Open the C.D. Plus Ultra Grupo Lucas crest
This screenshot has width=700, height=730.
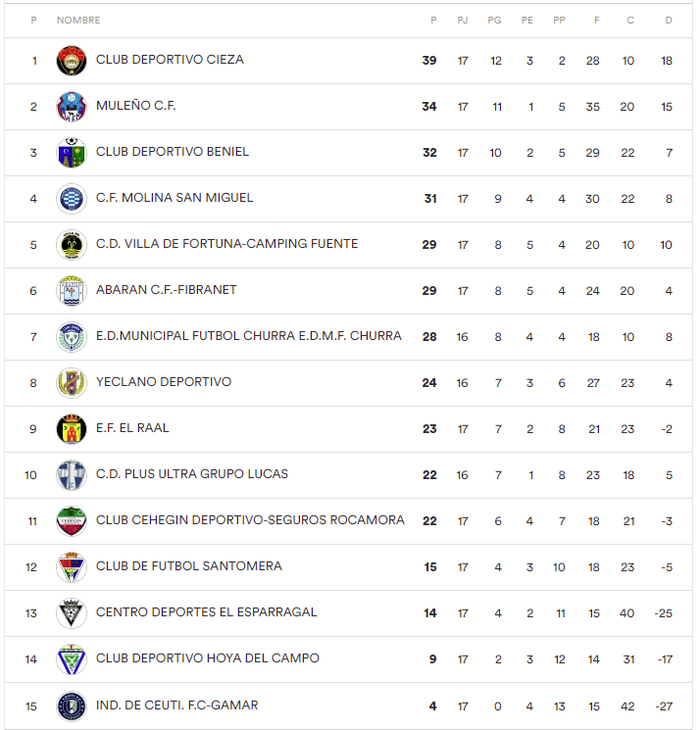click(72, 475)
